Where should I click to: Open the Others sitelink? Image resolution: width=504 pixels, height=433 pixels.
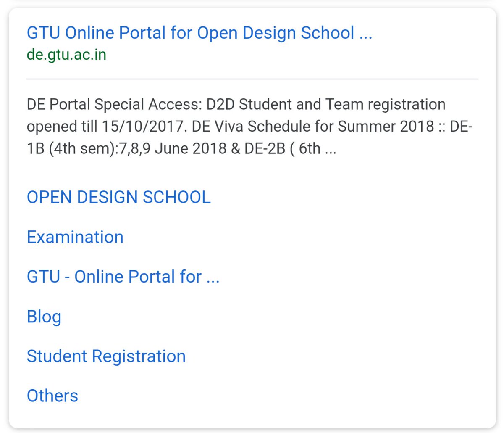(52, 396)
